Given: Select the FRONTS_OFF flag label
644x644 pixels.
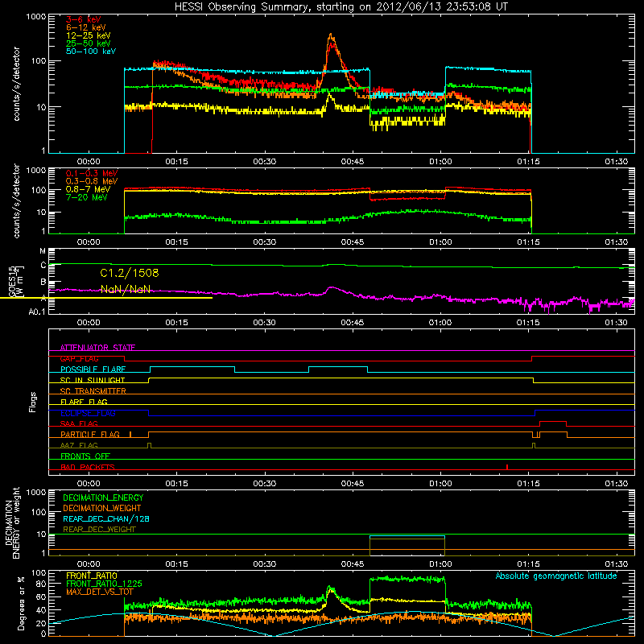Looking at the screenshot, I should pyautogui.click(x=85, y=456).
